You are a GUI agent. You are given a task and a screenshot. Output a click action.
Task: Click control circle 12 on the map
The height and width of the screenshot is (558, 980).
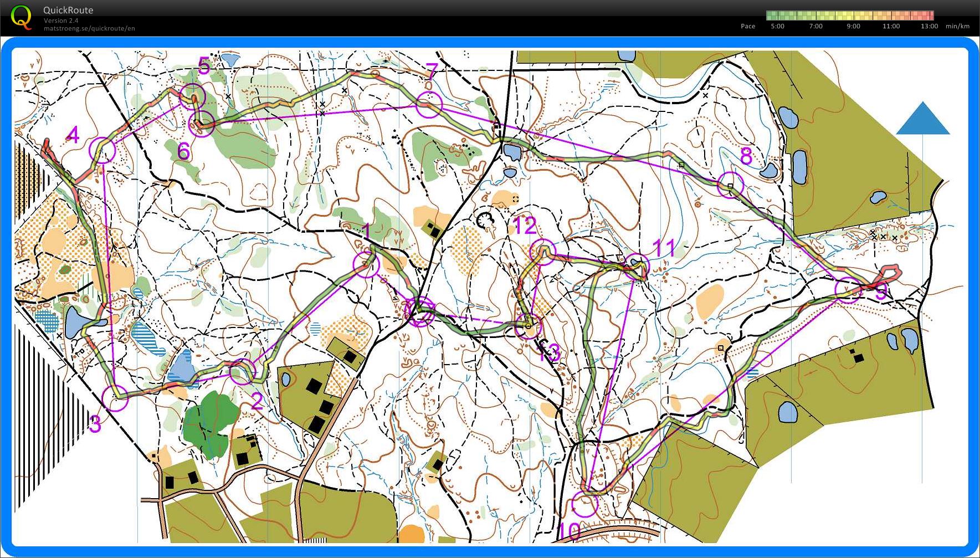[542, 252]
